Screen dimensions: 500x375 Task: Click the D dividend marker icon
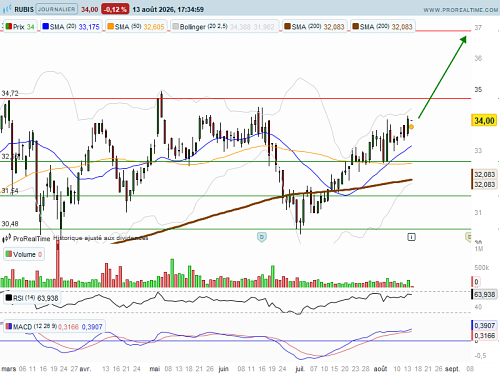[262, 237]
